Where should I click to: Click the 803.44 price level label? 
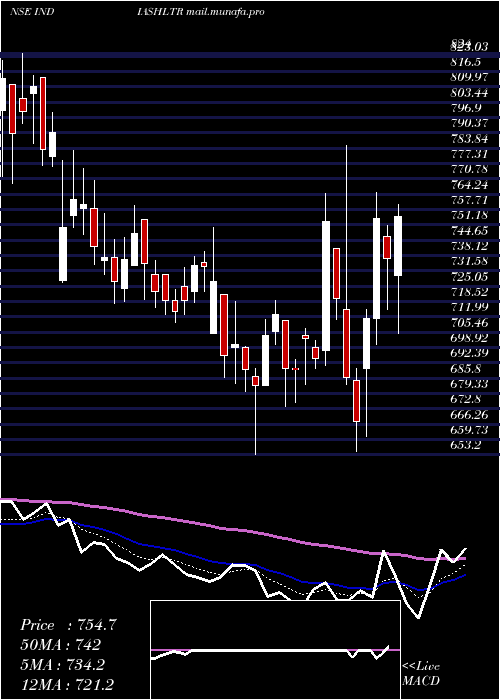click(469, 93)
